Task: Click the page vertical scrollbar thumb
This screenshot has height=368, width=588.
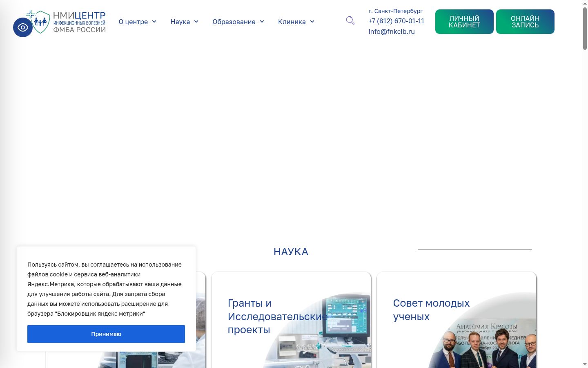Action: tap(585, 29)
